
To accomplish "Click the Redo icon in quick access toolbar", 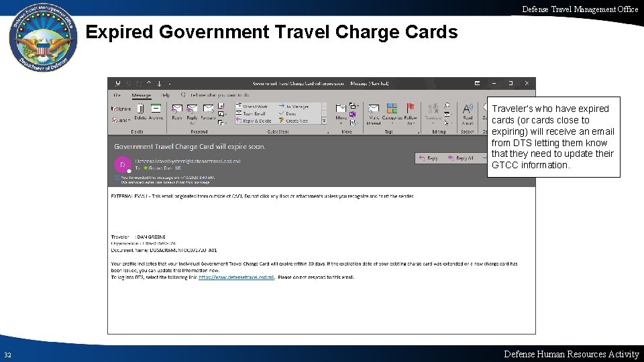I will point(139,83).
